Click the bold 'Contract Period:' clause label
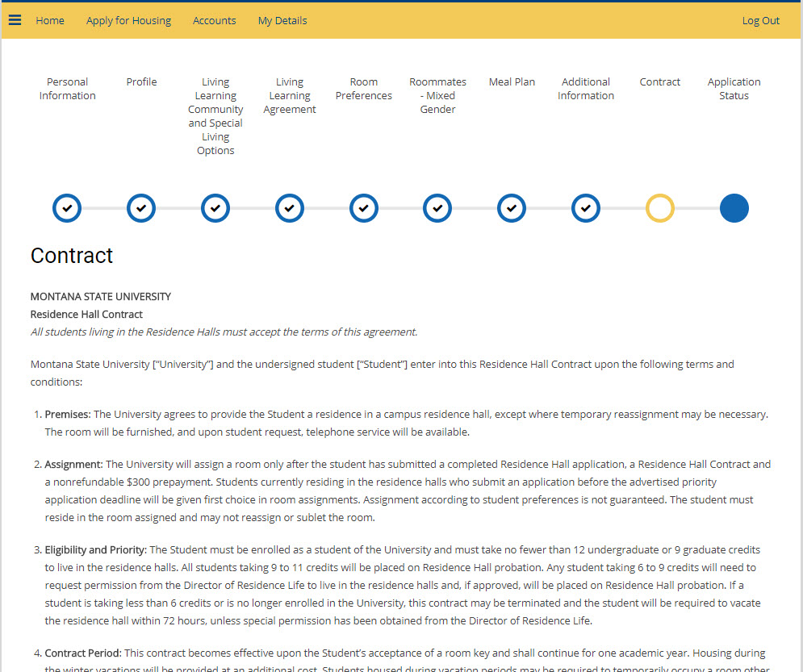The height and width of the screenshot is (672, 803). pyautogui.click(x=83, y=653)
